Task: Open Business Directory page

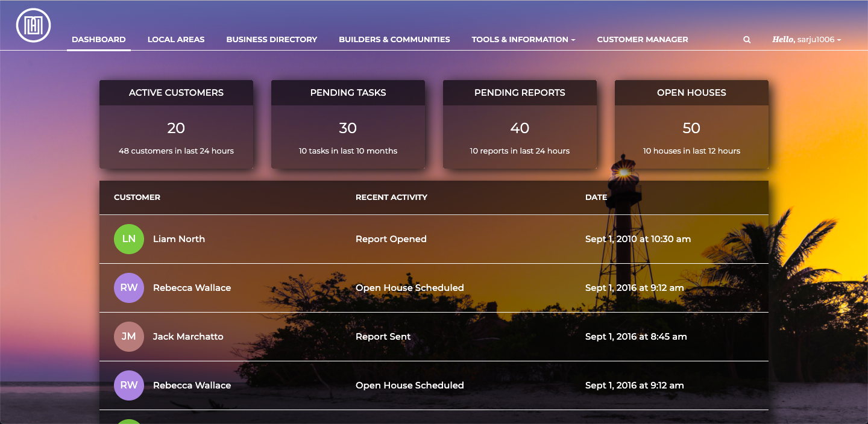Action: point(272,39)
